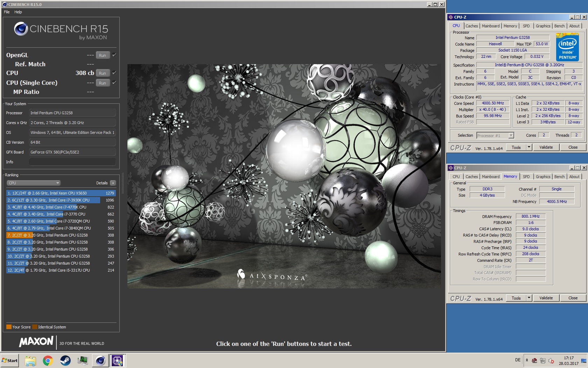This screenshot has width=588, height=368.
Task: Open the Help menu
Action: click(x=18, y=12)
